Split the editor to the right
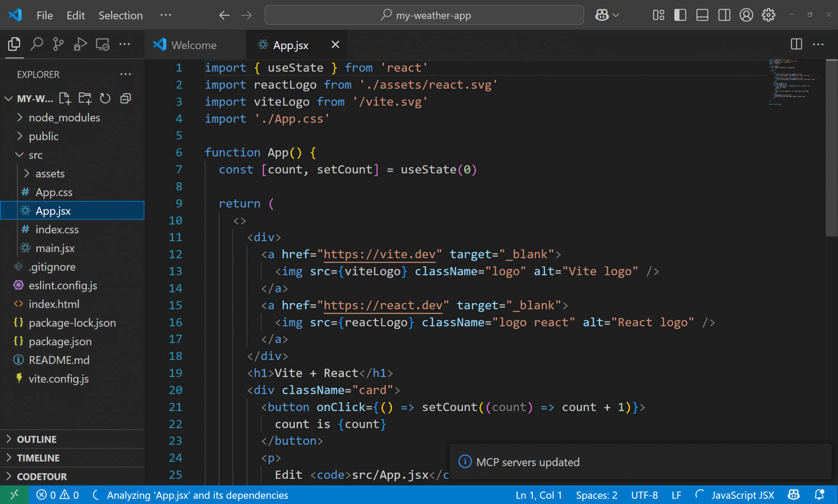 point(795,44)
